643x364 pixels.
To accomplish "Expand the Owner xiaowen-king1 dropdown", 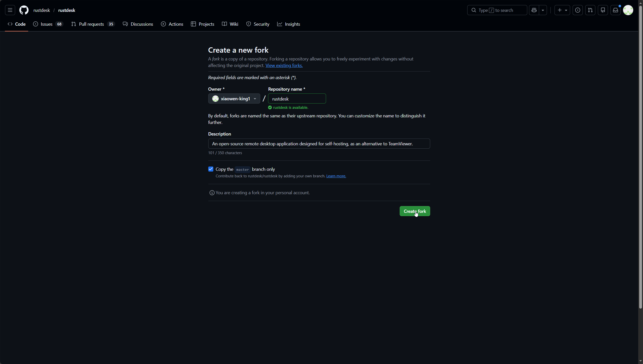I will click(x=234, y=98).
